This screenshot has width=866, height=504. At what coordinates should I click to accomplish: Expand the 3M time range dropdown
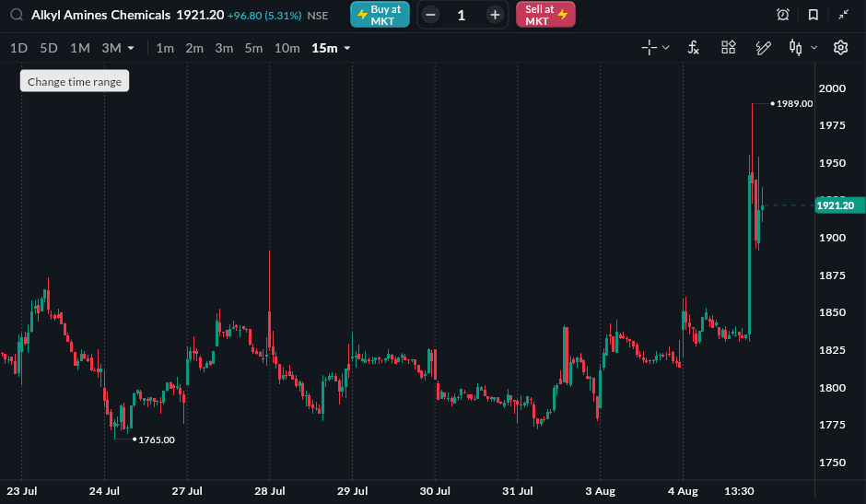pyautogui.click(x=131, y=49)
